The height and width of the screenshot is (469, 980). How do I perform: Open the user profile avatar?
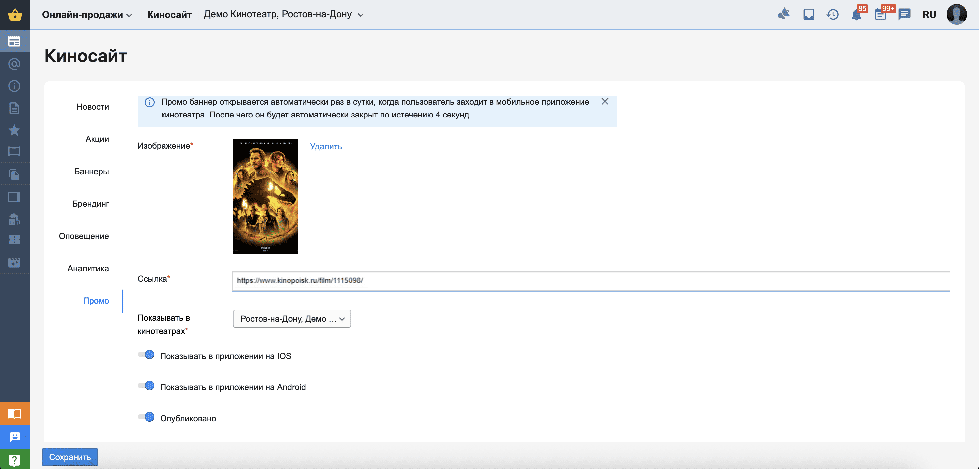coord(957,14)
